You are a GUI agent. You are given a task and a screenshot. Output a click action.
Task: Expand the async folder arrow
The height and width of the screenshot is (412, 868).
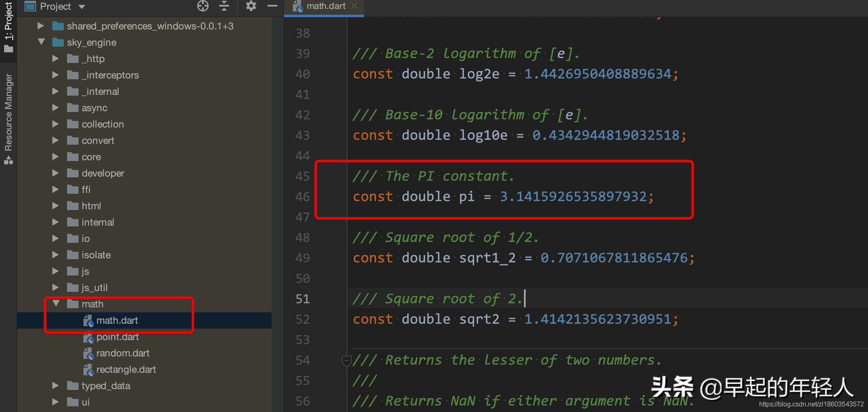(56, 108)
